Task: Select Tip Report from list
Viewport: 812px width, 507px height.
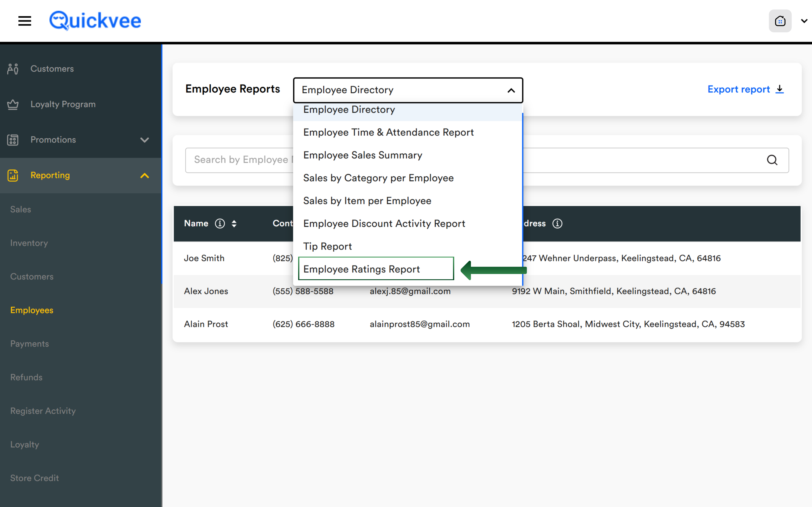Action: pos(328,247)
